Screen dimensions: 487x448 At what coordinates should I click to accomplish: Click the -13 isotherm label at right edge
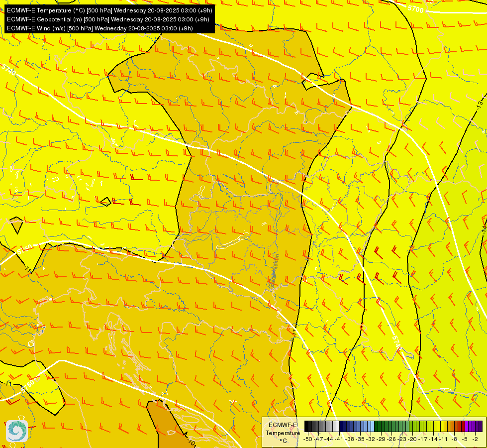(480, 104)
